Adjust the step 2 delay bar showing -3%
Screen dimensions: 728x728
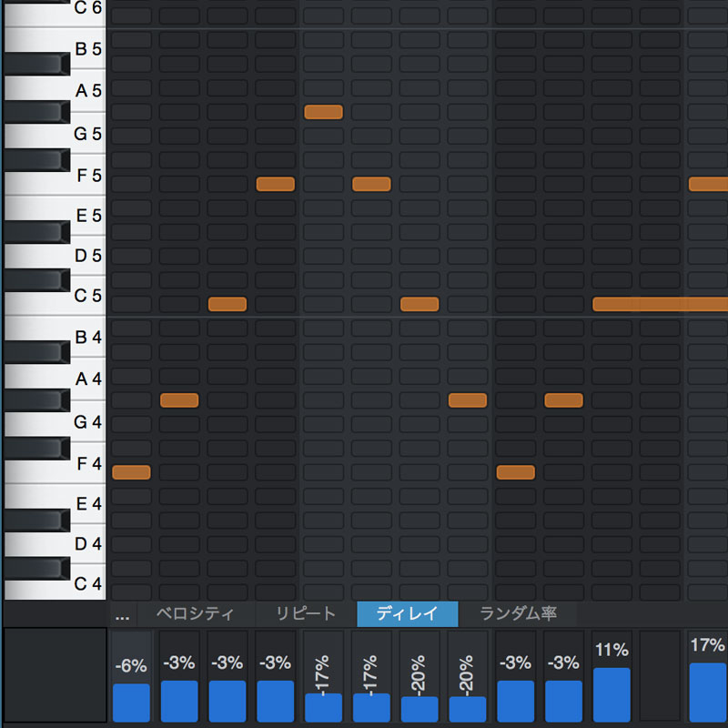[x=179, y=701]
